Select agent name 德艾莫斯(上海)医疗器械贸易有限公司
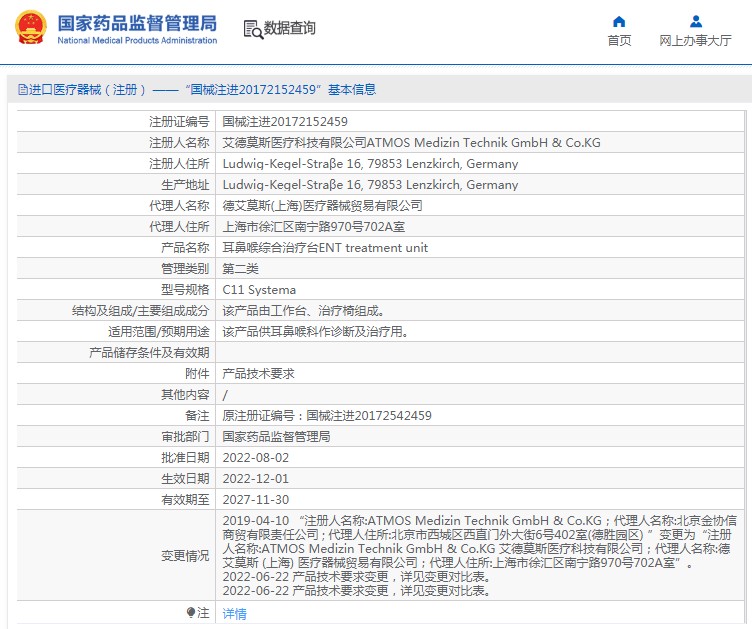 (x=322, y=206)
